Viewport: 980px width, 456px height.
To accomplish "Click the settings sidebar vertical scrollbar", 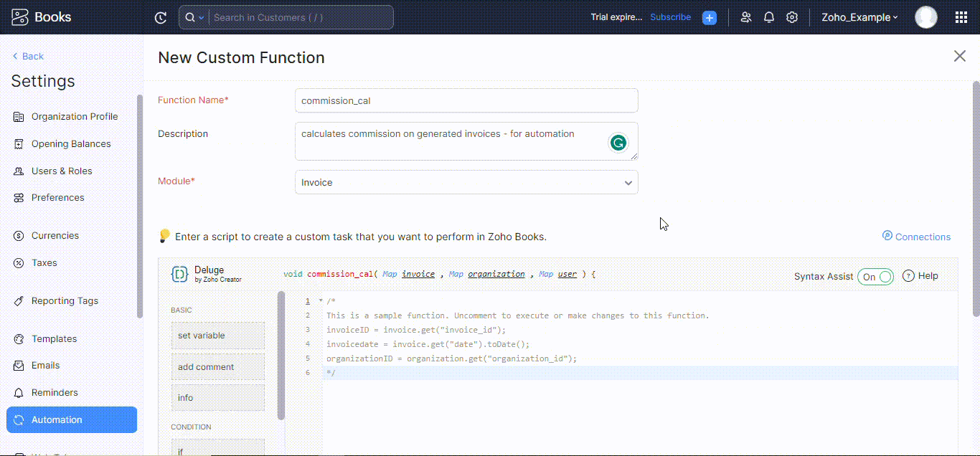I will tap(139, 206).
